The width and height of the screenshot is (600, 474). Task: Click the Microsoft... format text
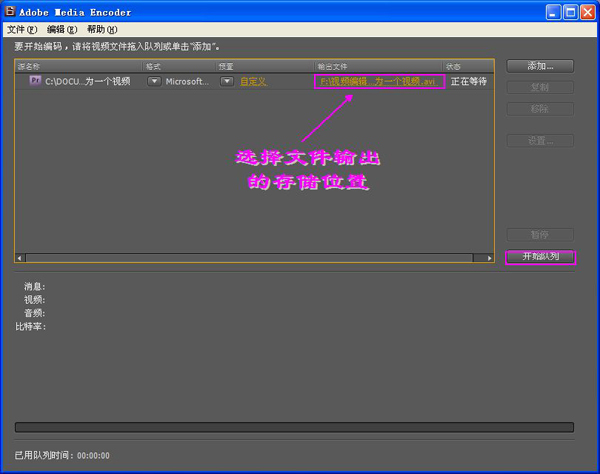tap(187, 81)
